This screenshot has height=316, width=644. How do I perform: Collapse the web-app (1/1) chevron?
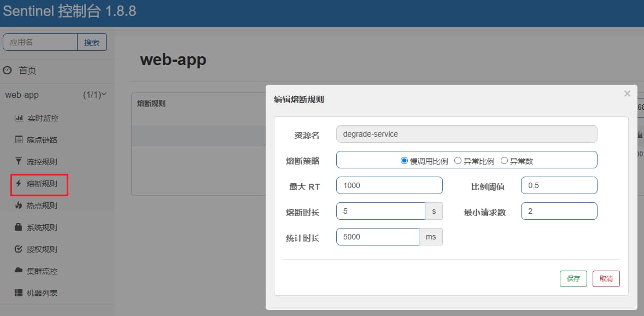tap(104, 95)
